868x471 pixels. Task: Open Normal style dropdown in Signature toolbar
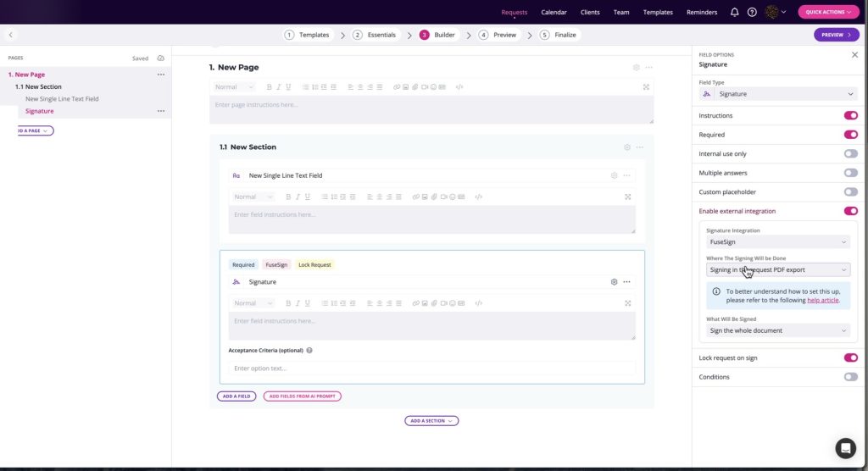pos(253,303)
